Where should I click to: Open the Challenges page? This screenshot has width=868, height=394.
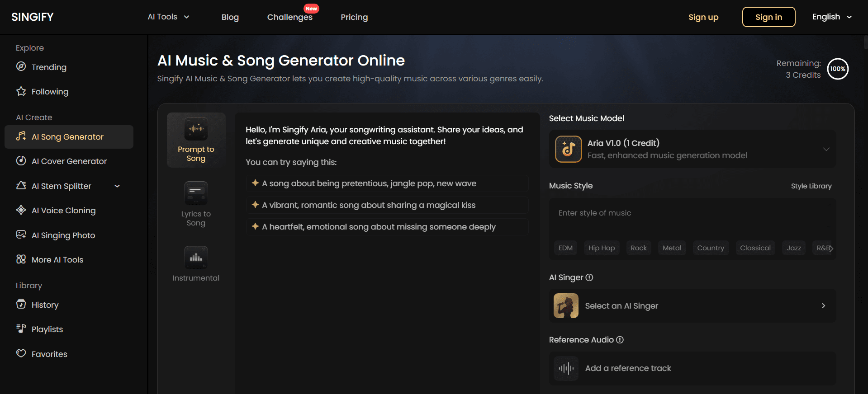(x=290, y=17)
